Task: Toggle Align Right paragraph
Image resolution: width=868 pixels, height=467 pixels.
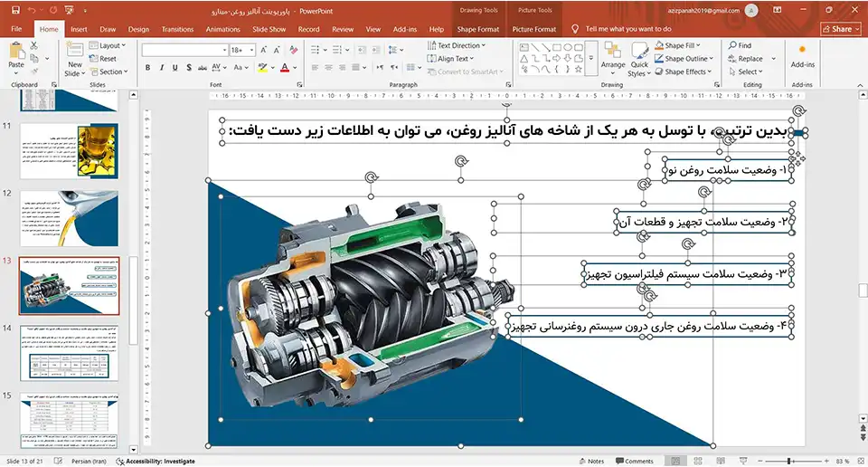Action: 342,68
